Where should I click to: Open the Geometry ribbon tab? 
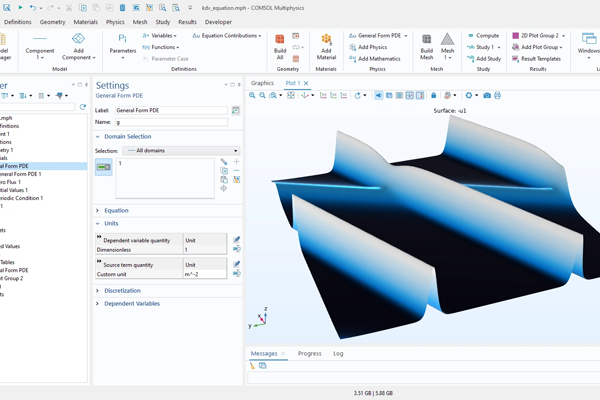click(x=52, y=22)
